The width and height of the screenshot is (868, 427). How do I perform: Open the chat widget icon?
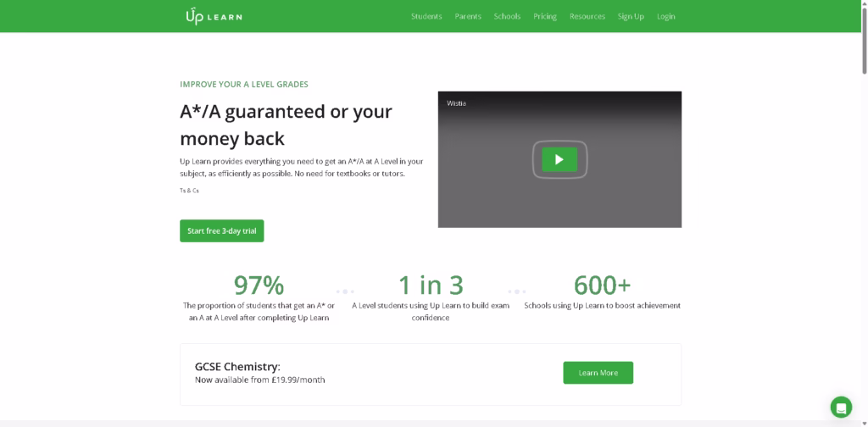pyautogui.click(x=840, y=406)
